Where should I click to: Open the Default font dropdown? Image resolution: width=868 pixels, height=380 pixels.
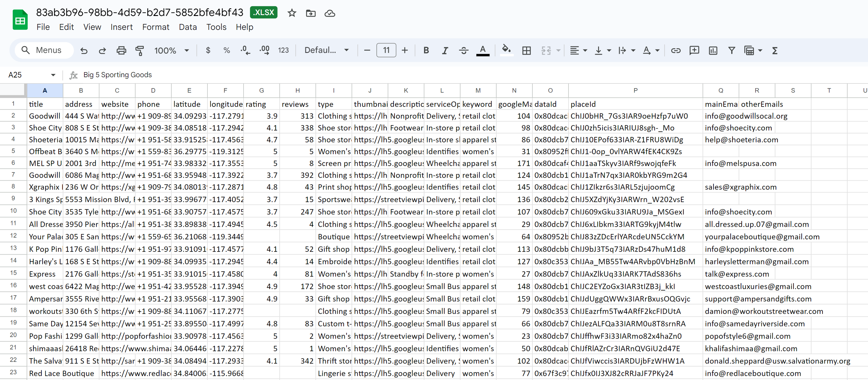[x=326, y=50]
